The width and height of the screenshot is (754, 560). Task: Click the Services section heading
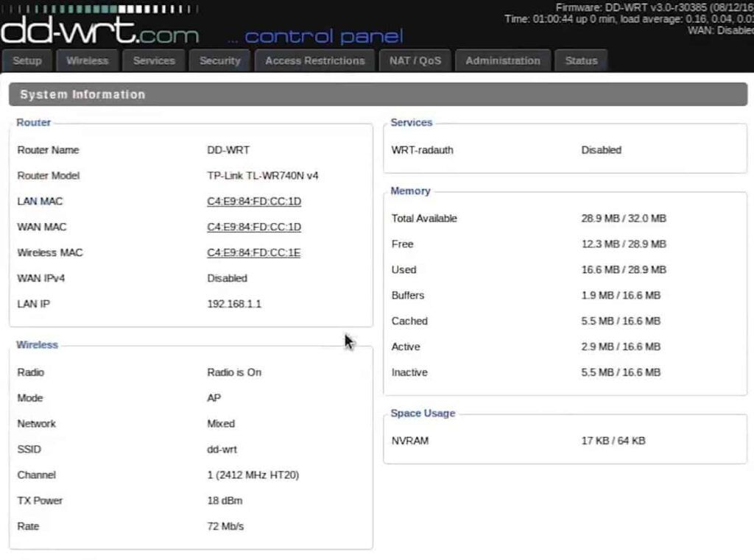click(411, 122)
